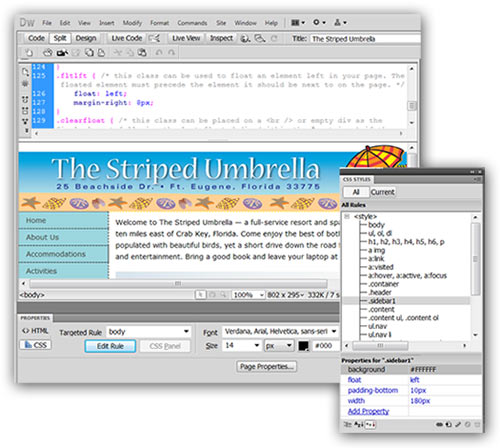
Task: Click the Print code icon in toolbar
Action: point(101,53)
